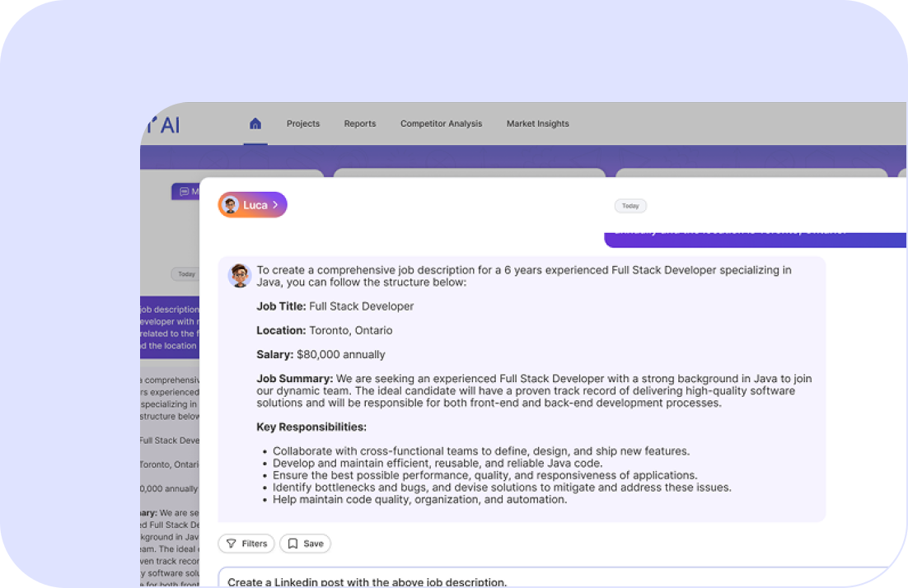
Task: Click the Location: Toronto, Ontario line
Action: click(324, 330)
